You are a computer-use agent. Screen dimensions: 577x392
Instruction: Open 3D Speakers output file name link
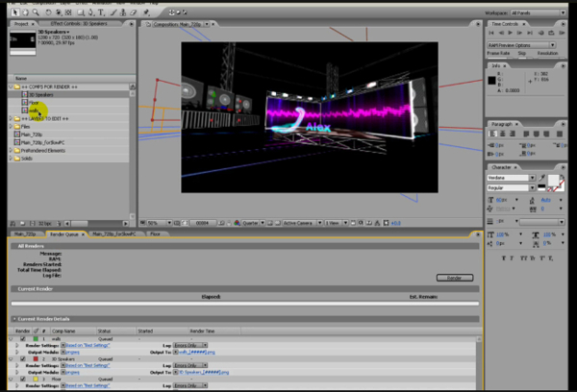pyautogui.click(x=204, y=372)
